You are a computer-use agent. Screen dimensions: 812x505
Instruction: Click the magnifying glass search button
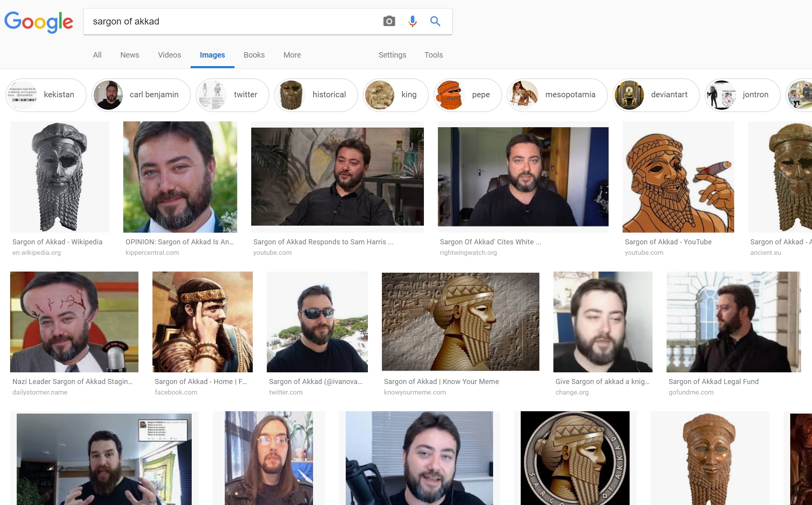coord(435,21)
